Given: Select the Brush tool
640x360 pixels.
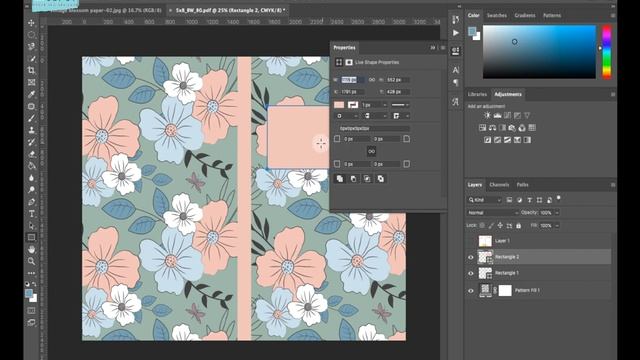Looking at the screenshot, I should point(31,118).
